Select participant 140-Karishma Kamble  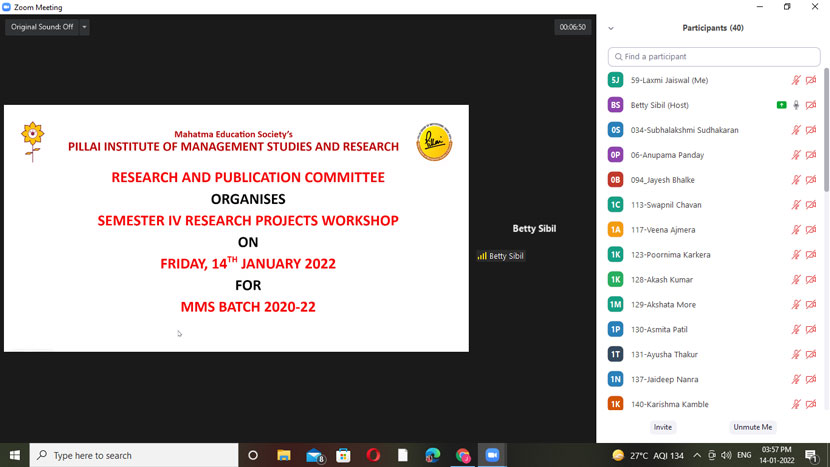click(x=712, y=403)
